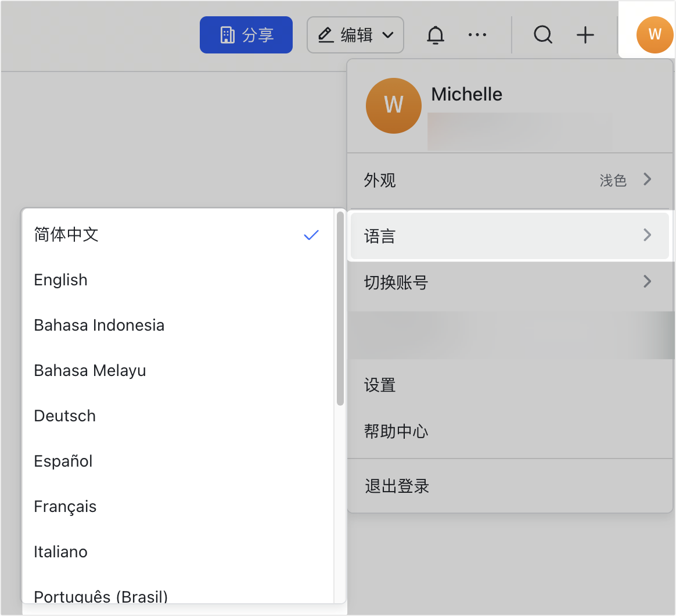Screen dimensions: 676x616
Task: Open the more options ellipsis icon
Action: pos(477,35)
